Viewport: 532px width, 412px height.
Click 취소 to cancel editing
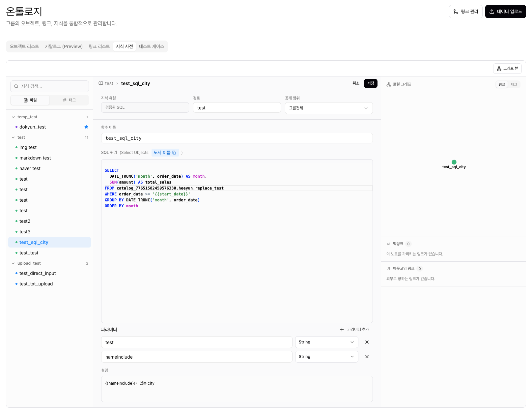click(x=356, y=83)
